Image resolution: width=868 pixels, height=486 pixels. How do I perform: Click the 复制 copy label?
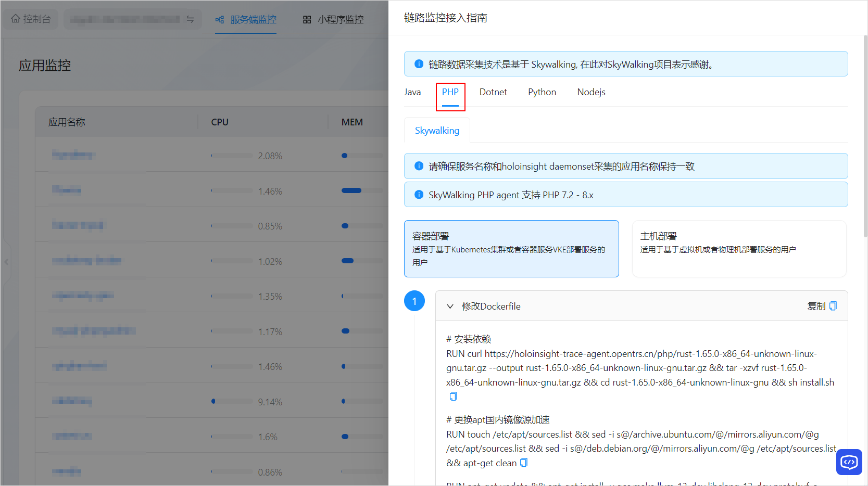pos(816,306)
